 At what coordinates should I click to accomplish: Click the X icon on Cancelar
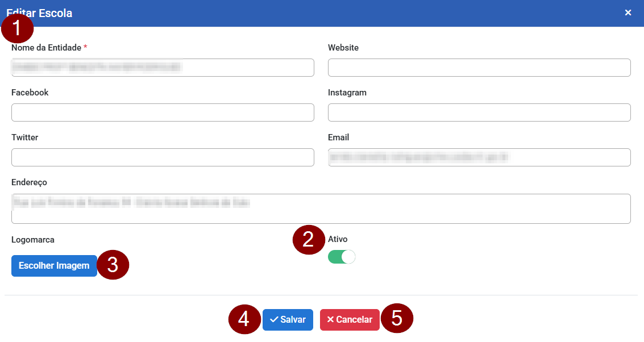click(330, 320)
